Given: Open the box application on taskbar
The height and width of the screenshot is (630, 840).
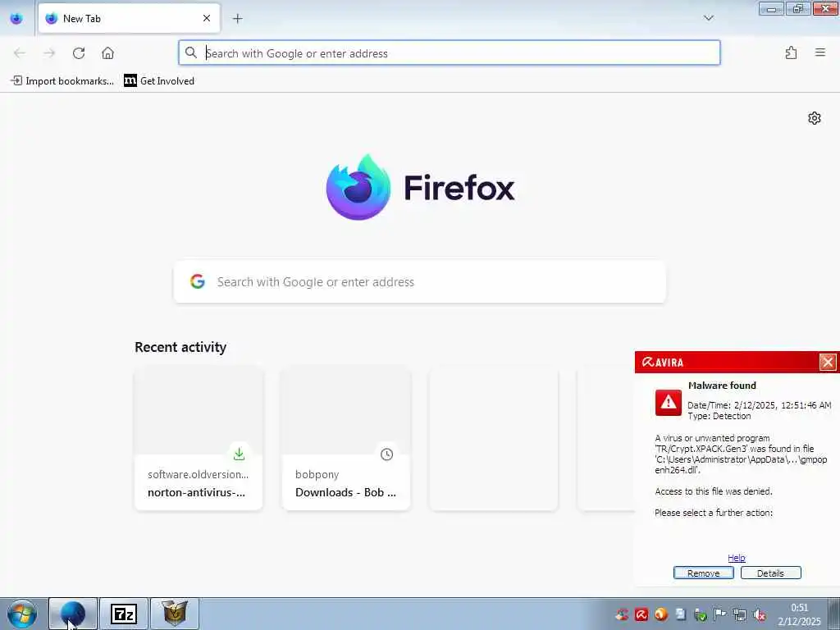Looking at the screenshot, I should [175, 614].
